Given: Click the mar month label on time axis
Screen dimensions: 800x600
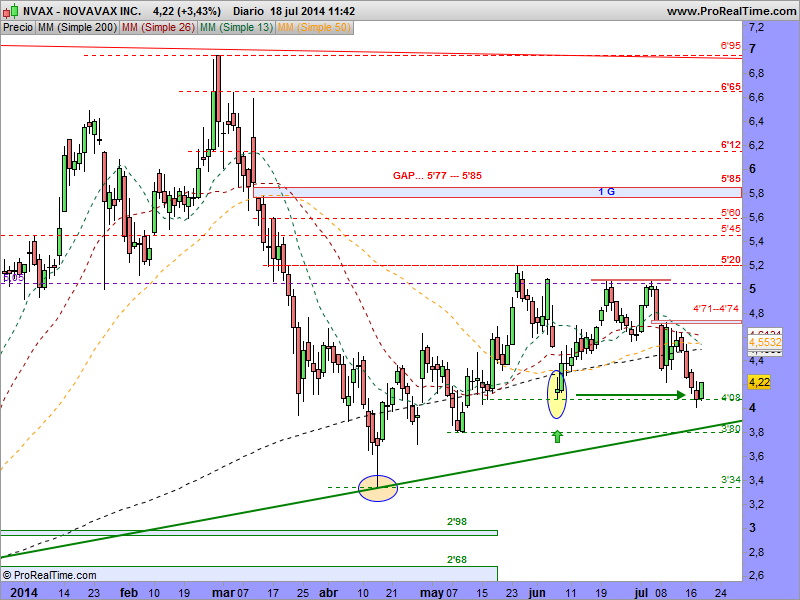Looking at the screenshot, I should click(x=223, y=592).
